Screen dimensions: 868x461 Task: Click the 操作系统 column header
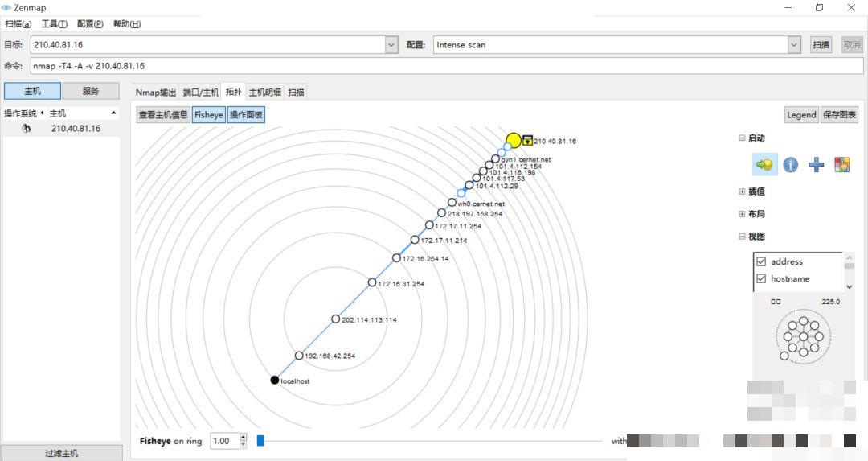20,113
